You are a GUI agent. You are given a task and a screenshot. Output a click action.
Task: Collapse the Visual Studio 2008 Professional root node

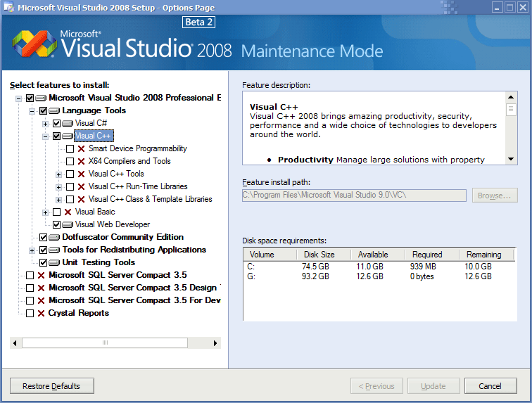(19, 98)
